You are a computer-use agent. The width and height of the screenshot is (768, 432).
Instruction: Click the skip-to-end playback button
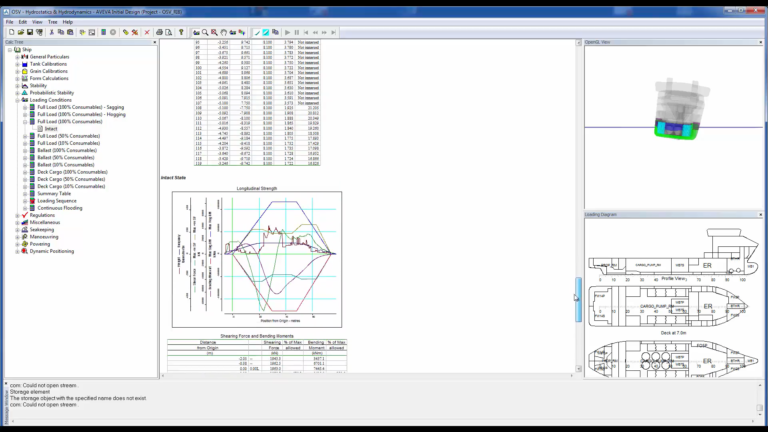click(334, 32)
